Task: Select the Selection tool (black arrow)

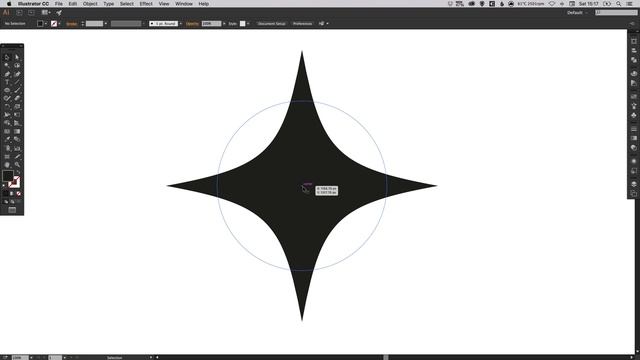Action: 7,58
